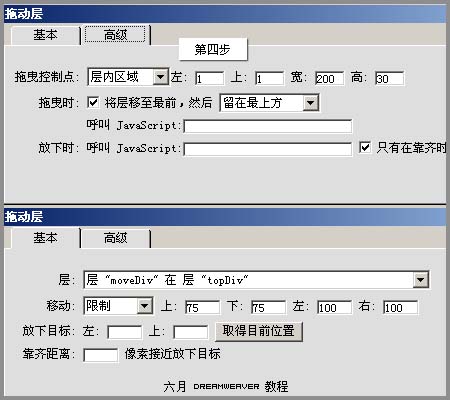This screenshot has width=450, height=400.
Task: Expand the 层内区域 drag handle dropdown
Action: [x=161, y=77]
